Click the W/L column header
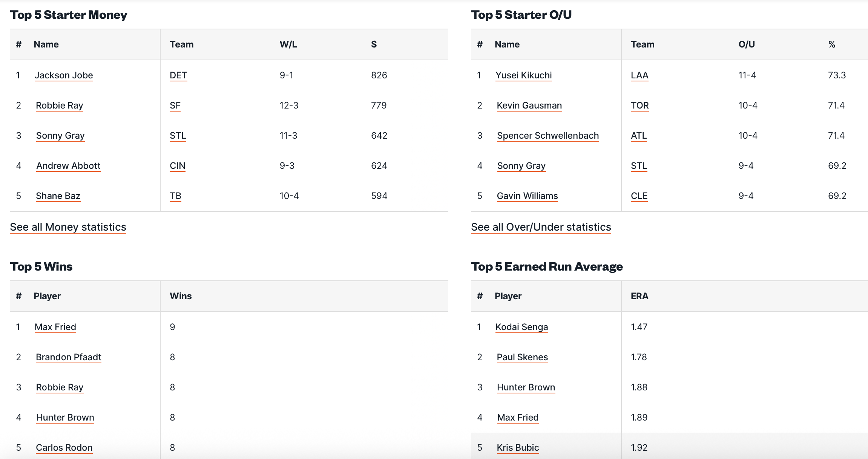This screenshot has width=868, height=459. (288, 44)
